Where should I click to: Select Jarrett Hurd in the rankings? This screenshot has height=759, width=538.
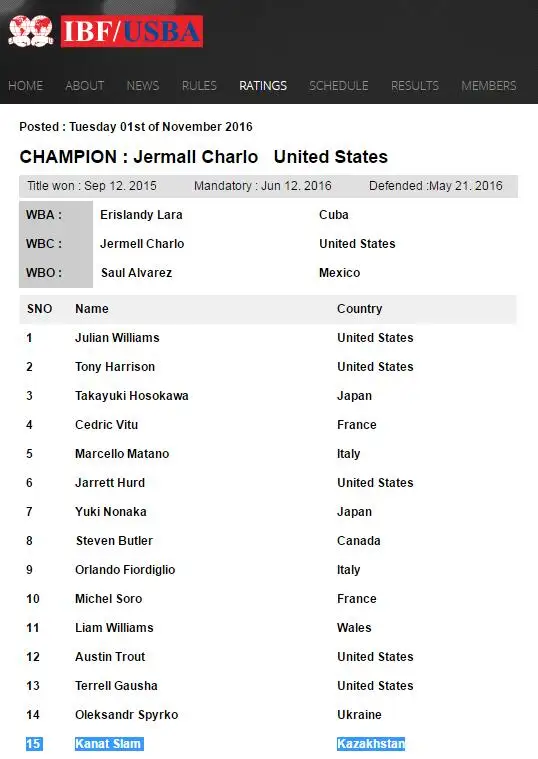coord(110,483)
